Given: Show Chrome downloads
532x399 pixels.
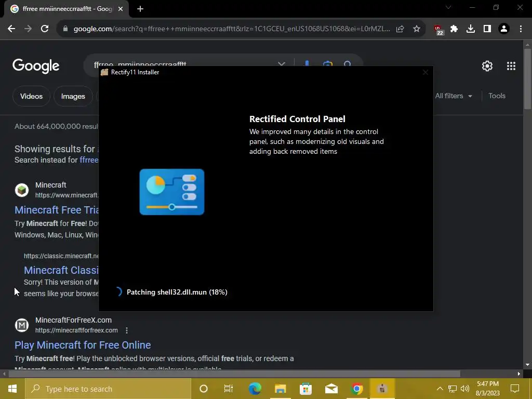Looking at the screenshot, I should pos(471,29).
